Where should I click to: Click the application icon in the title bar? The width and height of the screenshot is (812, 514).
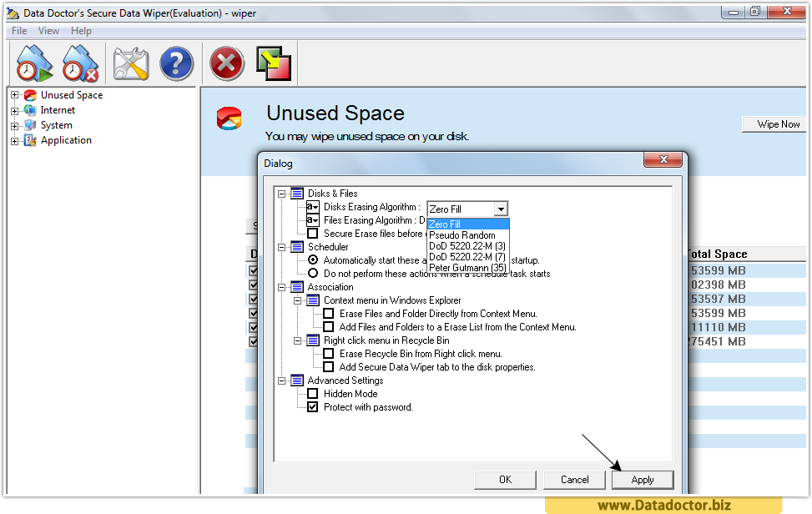tap(13, 13)
